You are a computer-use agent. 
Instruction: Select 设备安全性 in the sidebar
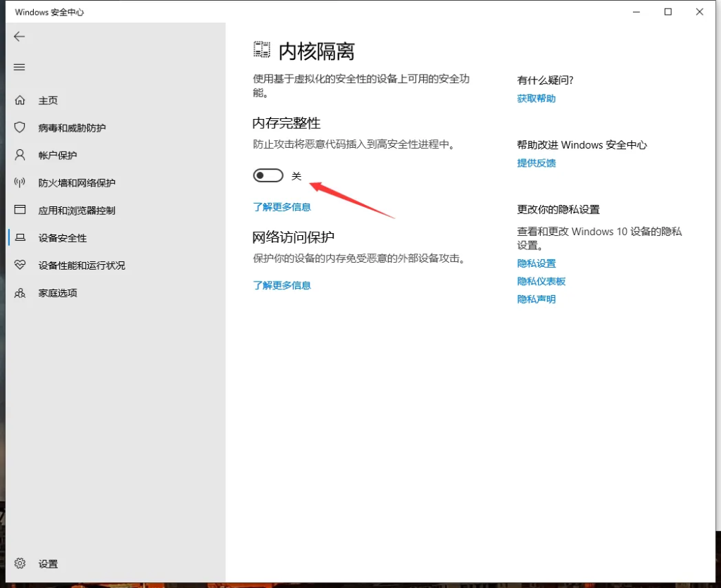[x=63, y=238]
